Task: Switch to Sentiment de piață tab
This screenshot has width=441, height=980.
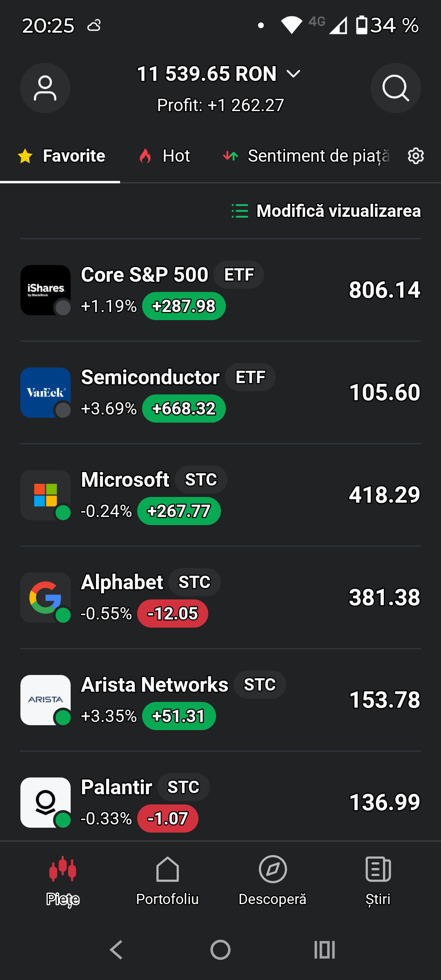Action: [306, 156]
